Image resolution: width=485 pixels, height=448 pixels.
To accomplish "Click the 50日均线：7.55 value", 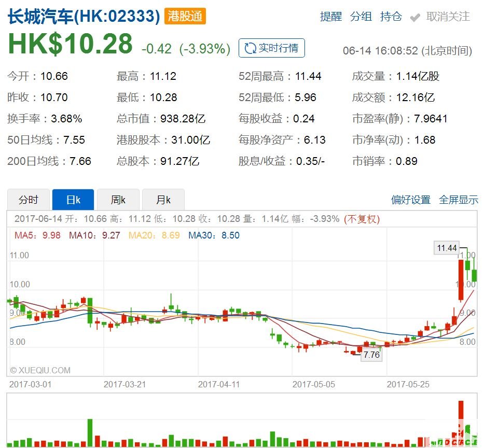I will pyautogui.click(x=46, y=140).
